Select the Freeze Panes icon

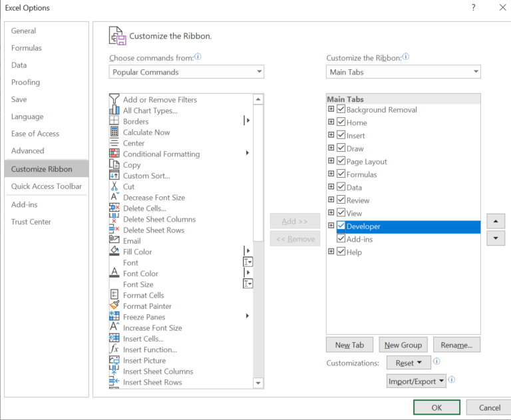[x=114, y=317]
